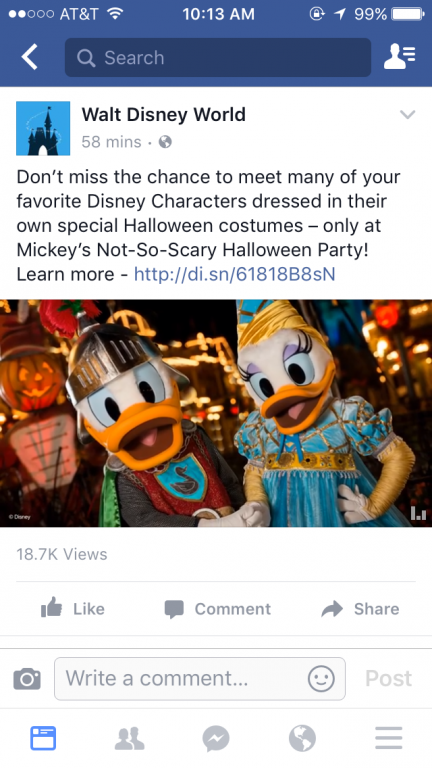Screen dimensions: 432x768
Task: Expand post options chevron
Action: [408, 115]
